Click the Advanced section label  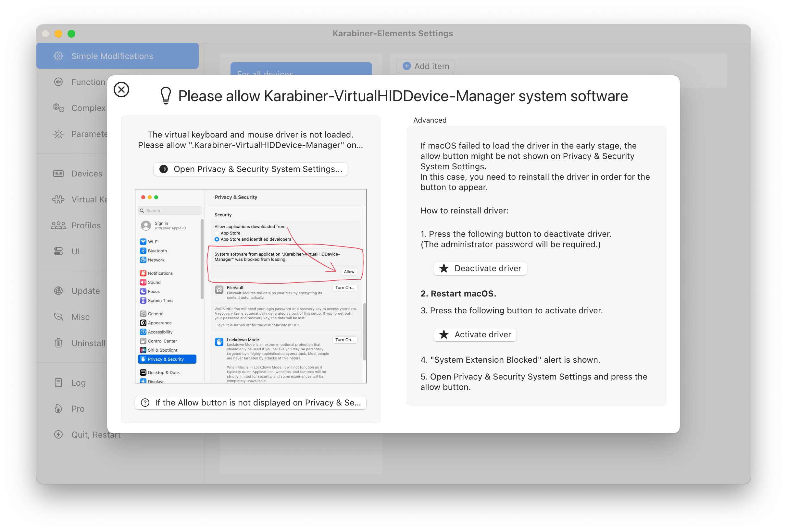click(430, 120)
